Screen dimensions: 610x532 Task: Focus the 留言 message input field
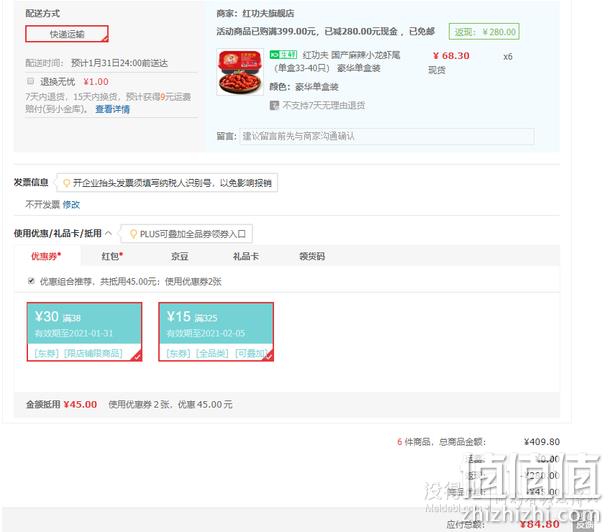click(x=387, y=136)
